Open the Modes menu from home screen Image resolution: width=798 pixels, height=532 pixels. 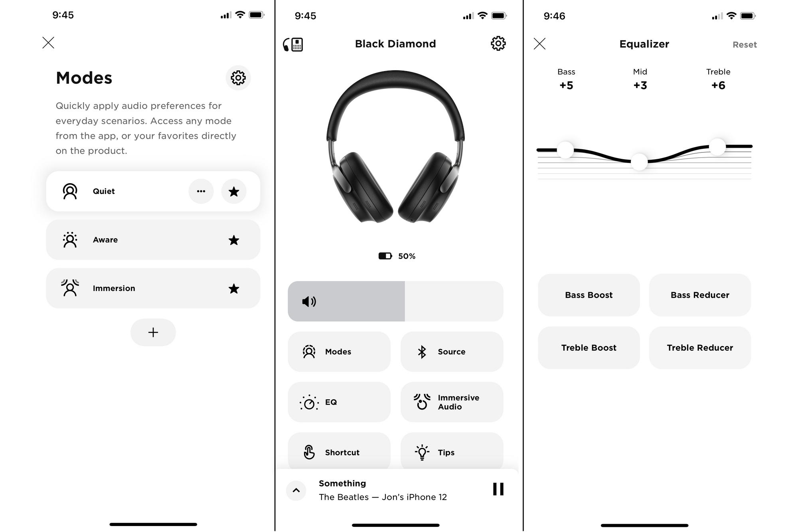[x=338, y=351]
